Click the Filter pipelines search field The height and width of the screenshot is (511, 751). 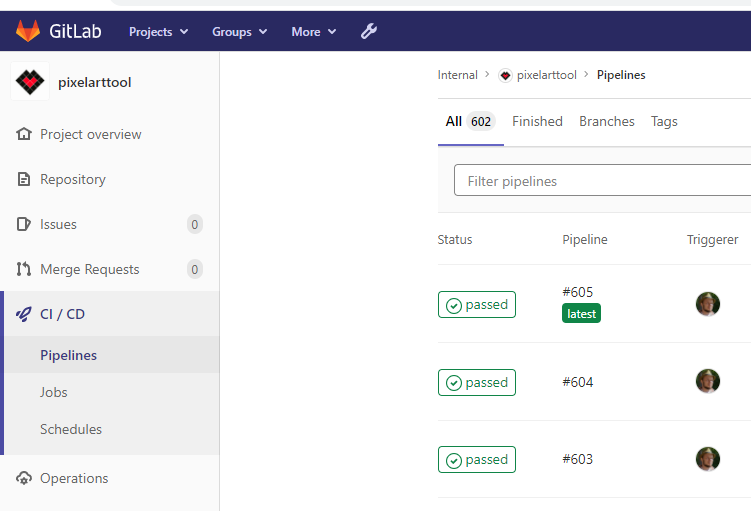603,180
